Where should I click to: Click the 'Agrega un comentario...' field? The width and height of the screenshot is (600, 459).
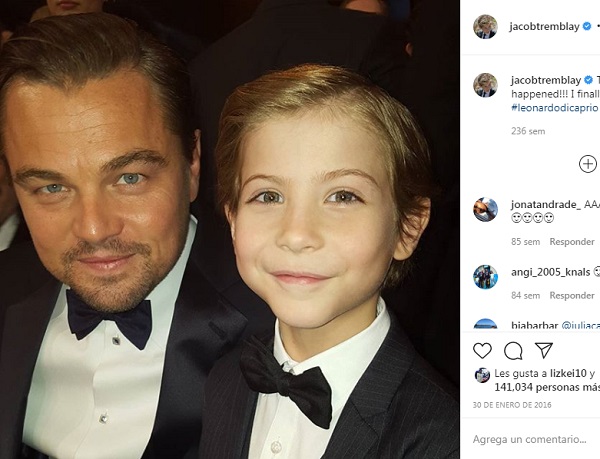click(x=530, y=440)
